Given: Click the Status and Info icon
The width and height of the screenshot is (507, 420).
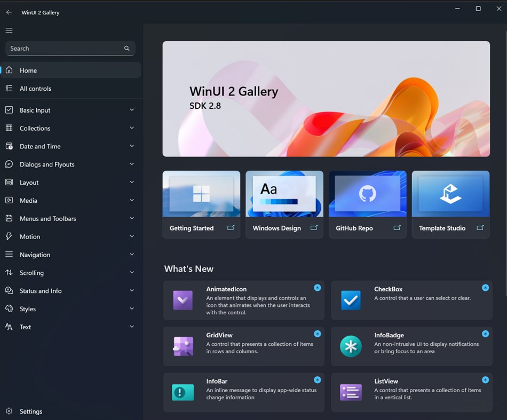Looking at the screenshot, I should pyautogui.click(x=9, y=290).
